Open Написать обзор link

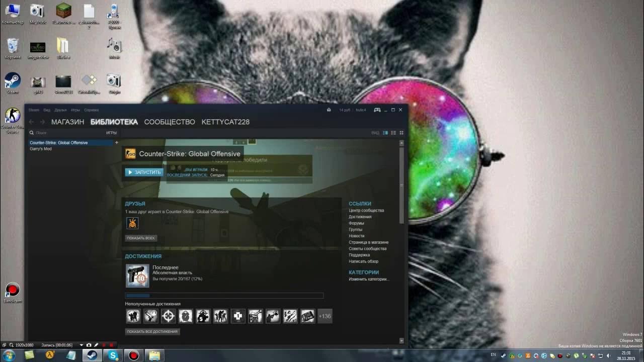point(364,261)
